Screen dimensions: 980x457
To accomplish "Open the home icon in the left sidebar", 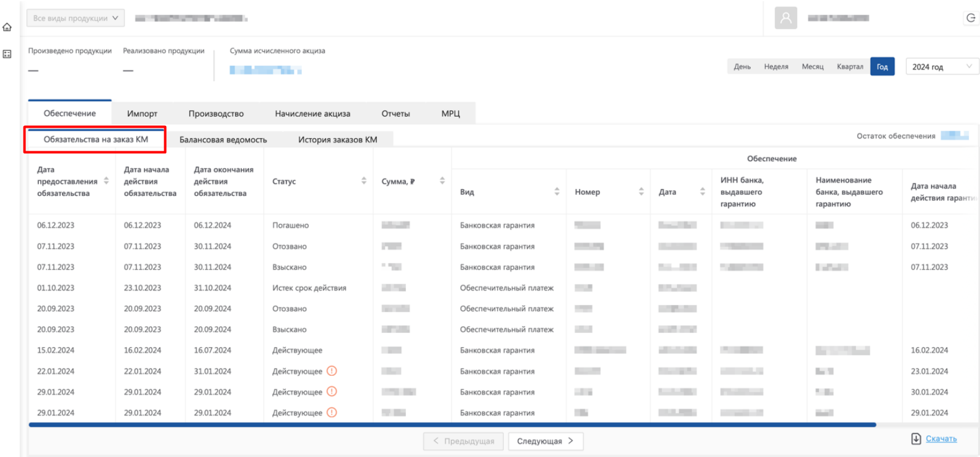I will point(7,27).
